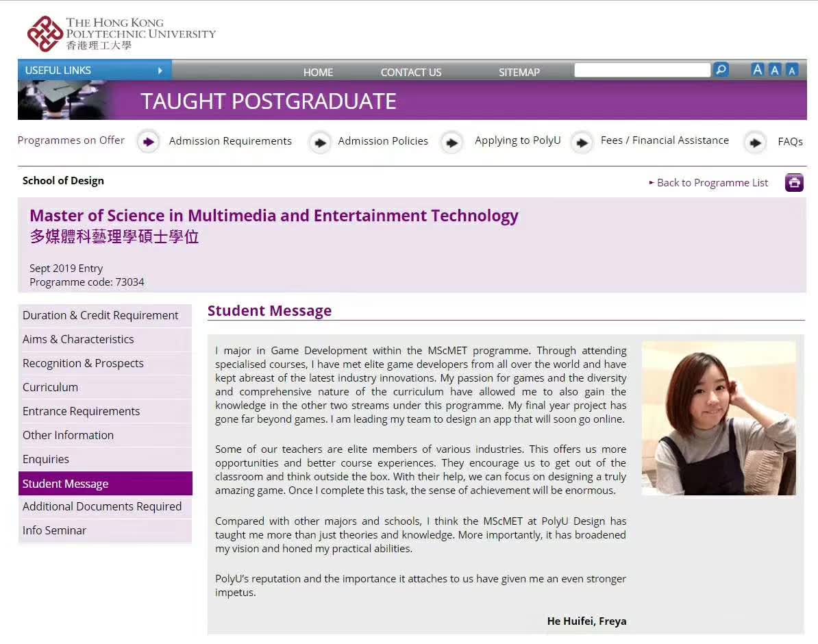Select Additional Documents Required in sidebar

(x=102, y=506)
